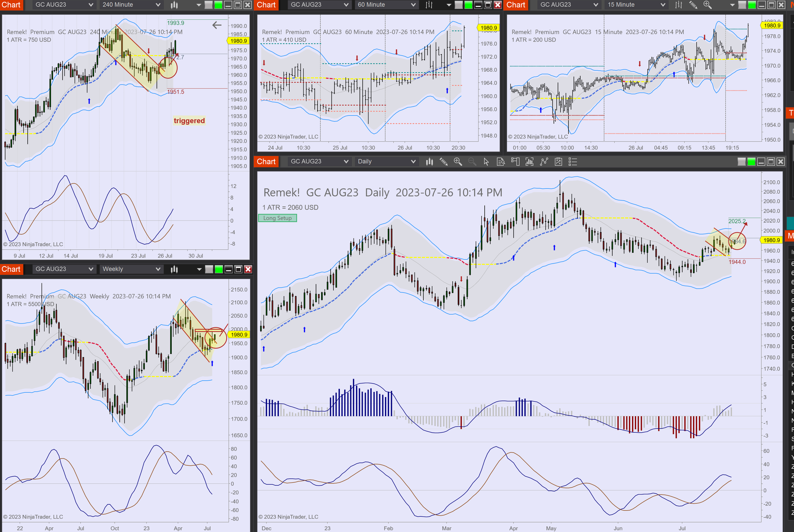
Task: Click left arrow icon on 240 Minute chart
Action: pos(217,25)
